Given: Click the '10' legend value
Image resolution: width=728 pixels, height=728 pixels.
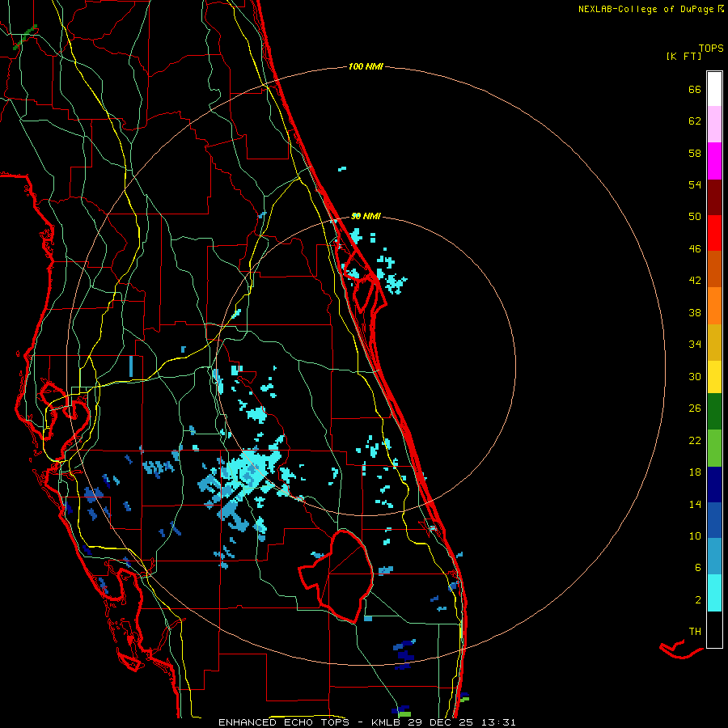Looking at the screenshot, I should click(x=695, y=535).
